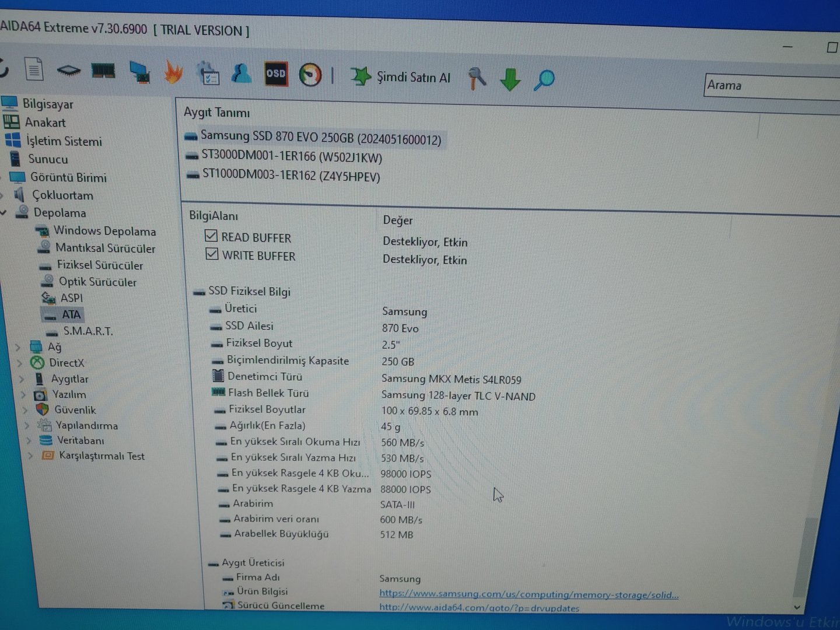
Task: Open İşletim Sistemi in the tree
Action: pos(64,141)
